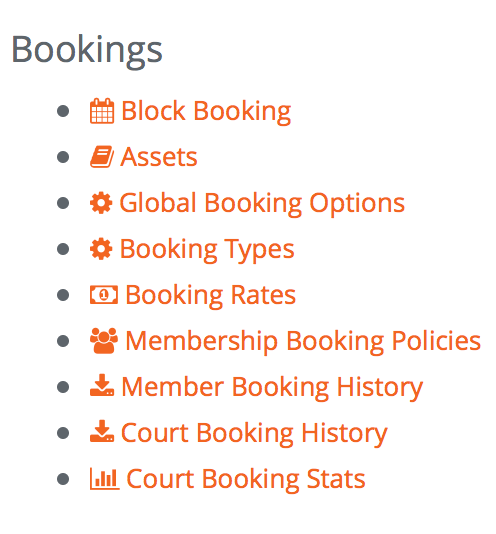Click the gear icon beside Booking Types
Screen dimensions: 496x534
click(101, 249)
